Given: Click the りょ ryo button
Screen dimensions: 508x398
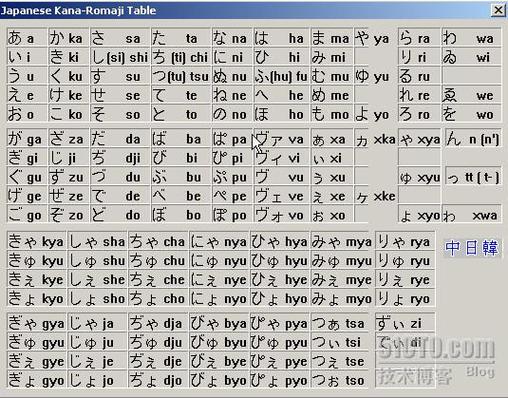Looking at the screenshot, I should coord(405,298).
